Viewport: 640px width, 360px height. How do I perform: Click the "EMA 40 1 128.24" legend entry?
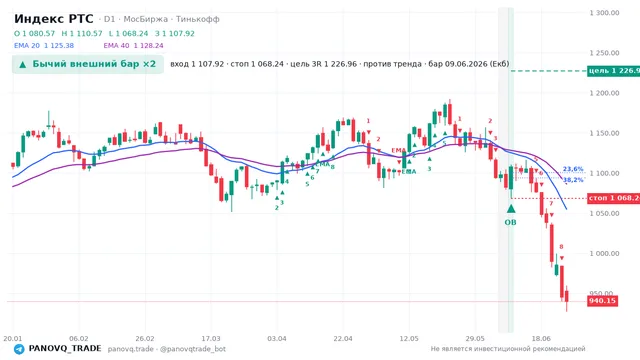point(133,46)
